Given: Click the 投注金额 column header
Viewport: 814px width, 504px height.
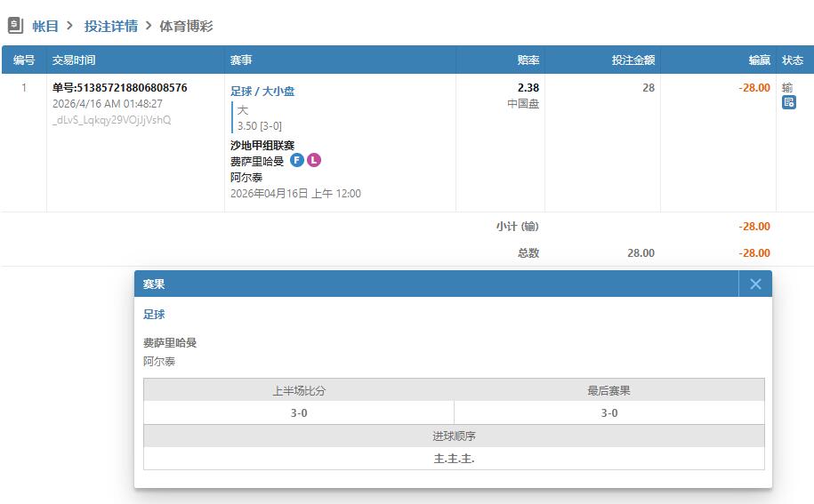Looking at the screenshot, I should (633, 60).
